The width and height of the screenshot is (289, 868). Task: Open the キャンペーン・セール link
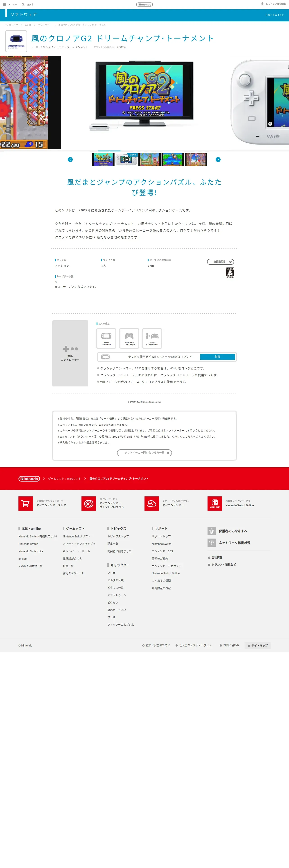tap(76, 551)
